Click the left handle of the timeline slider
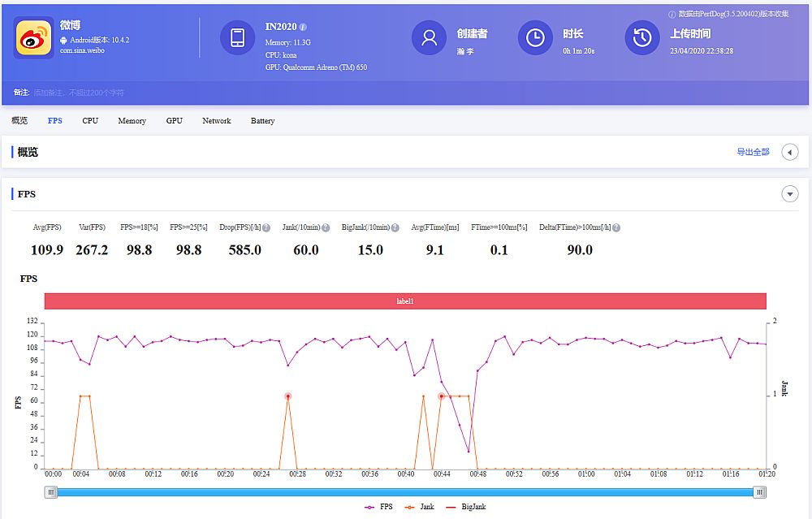 point(50,492)
